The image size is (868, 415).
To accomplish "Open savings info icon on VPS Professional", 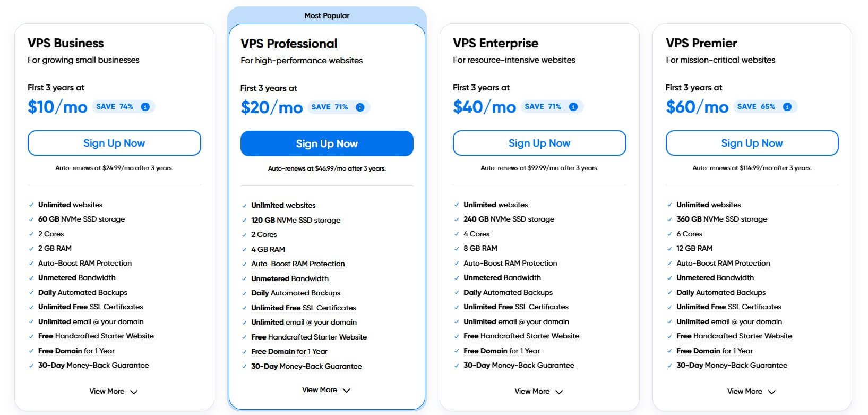I will click(x=360, y=107).
